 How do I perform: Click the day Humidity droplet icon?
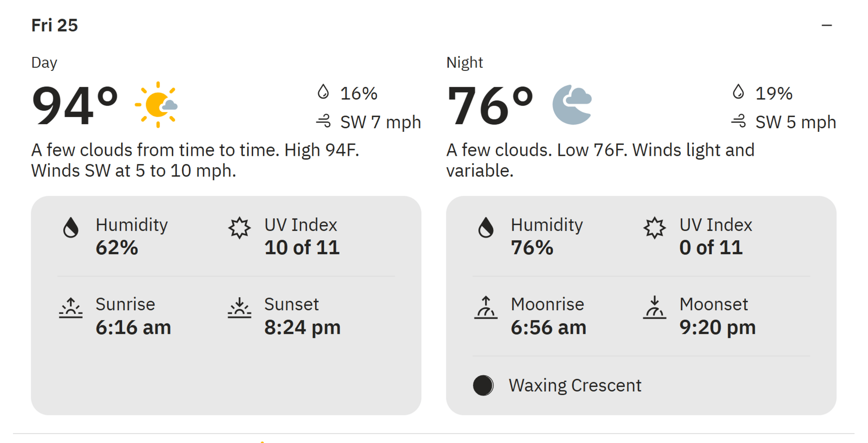click(x=71, y=227)
